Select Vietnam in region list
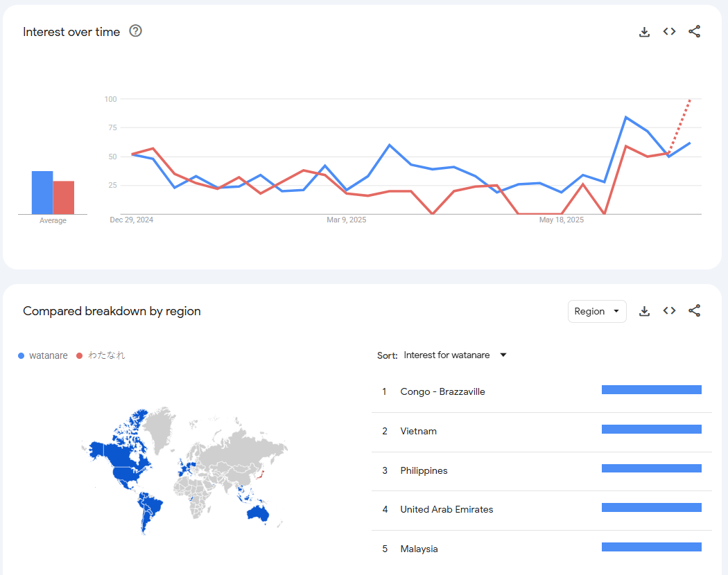This screenshot has height=575, width=728. (541, 431)
